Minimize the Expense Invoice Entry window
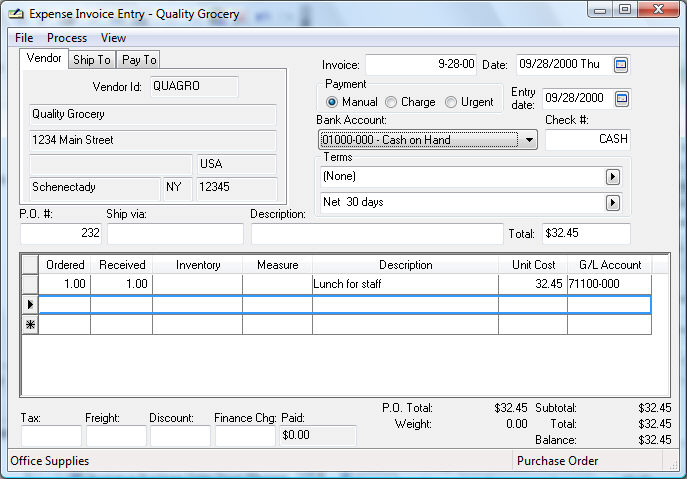 [600, 10]
